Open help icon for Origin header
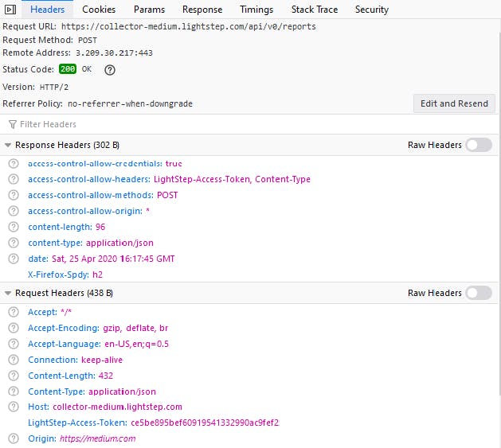The image size is (501, 448). pos(14,438)
